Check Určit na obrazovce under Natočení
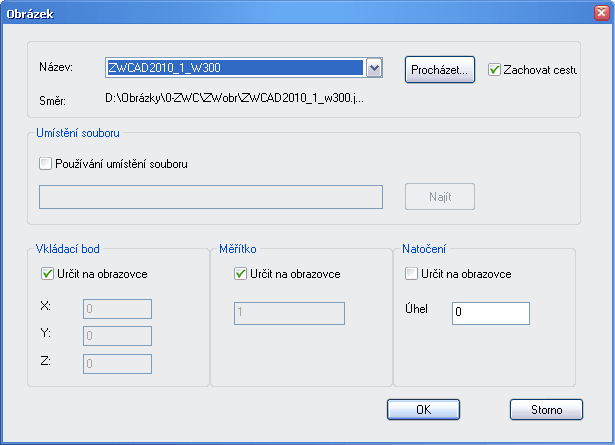This screenshot has width=615, height=445. [x=410, y=274]
